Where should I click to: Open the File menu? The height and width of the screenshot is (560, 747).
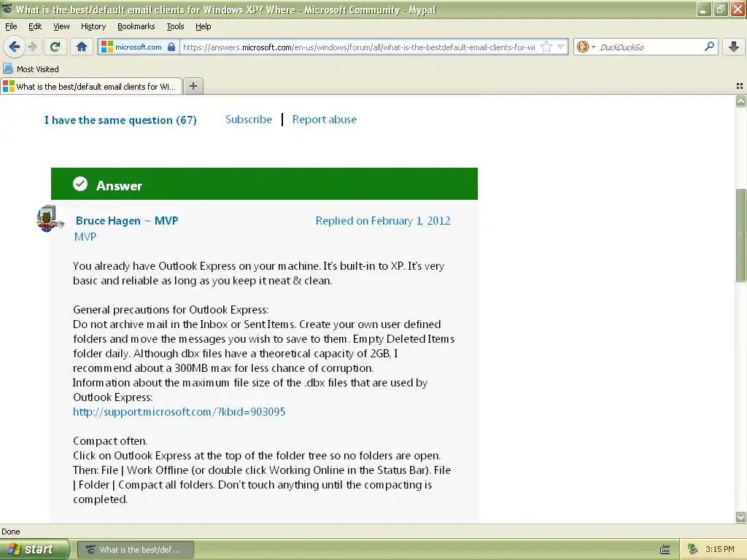(11, 26)
